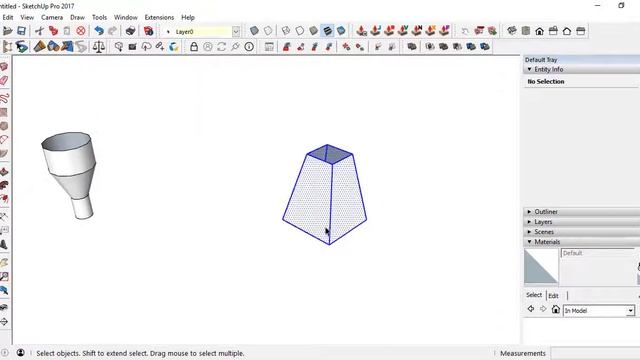Screen dimensions: 640x360
Task: Toggle the Shaded With Textures style
Action: [x=327, y=31]
